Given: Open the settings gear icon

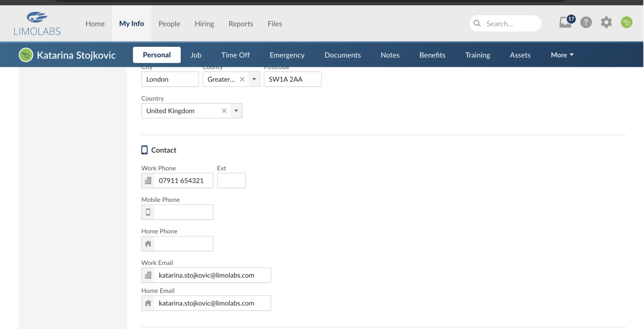Looking at the screenshot, I should (606, 22).
